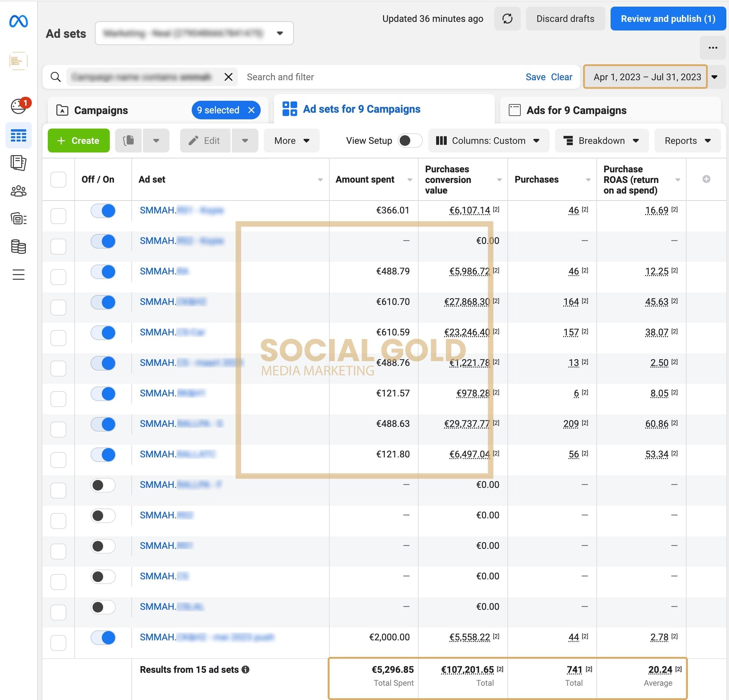Image resolution: width=729 pixels, height=700 pixels.
Task: Switch to Campaigns tab
Action: point(101,110)
